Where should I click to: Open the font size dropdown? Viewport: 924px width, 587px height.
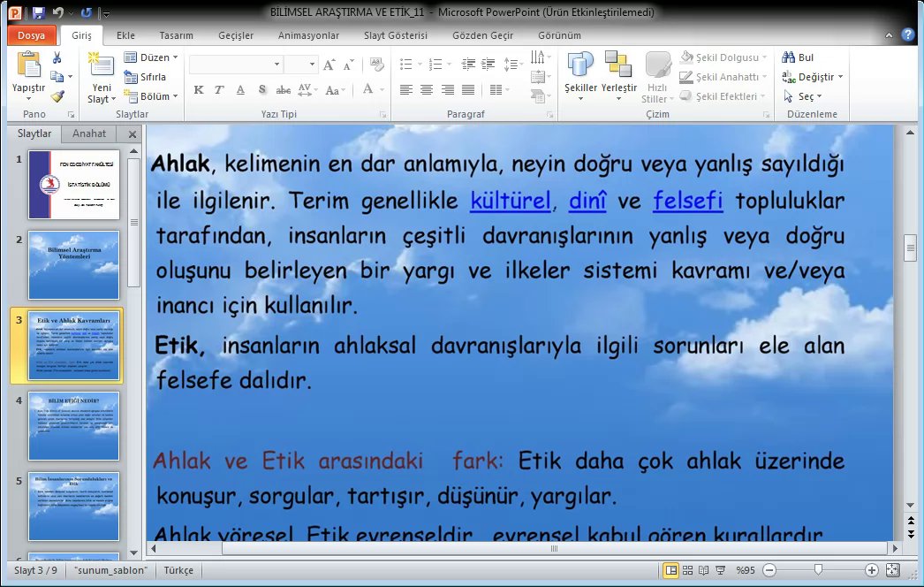pyautogui.click(x=312, y=64)
